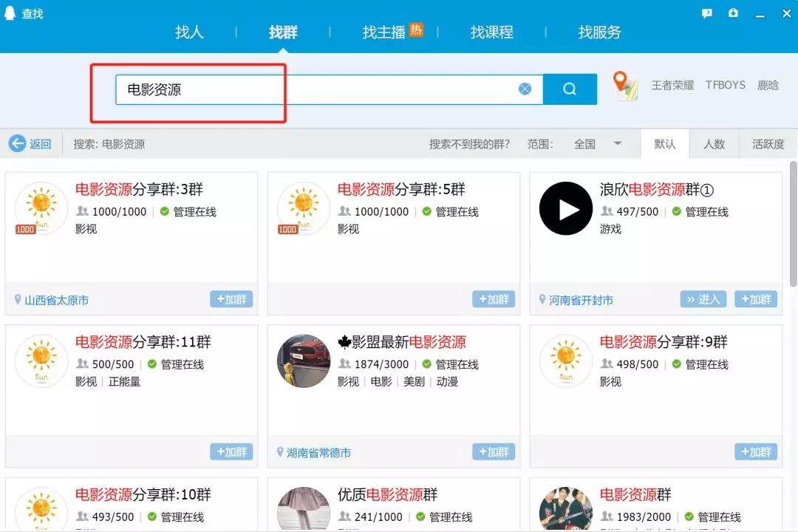Screen dimensions: 798x532
Task: Click 进入 on 浪欣电影资源群①
Action: [x=703, y=299]
